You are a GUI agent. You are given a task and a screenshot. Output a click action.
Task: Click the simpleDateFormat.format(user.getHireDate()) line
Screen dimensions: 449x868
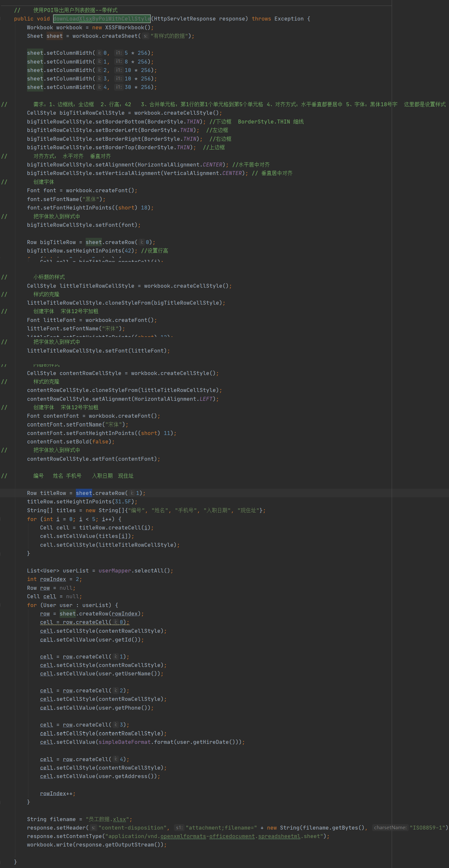143,742
